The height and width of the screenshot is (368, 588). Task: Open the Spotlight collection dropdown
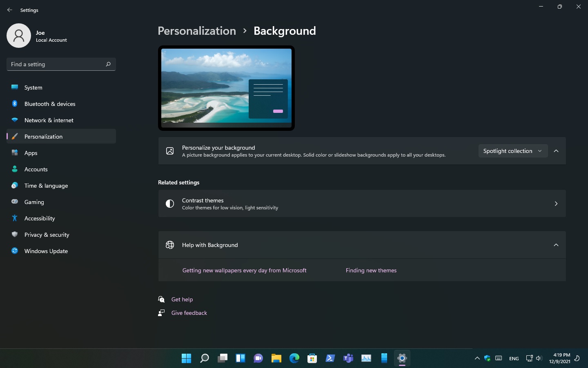tap(513, 151)
